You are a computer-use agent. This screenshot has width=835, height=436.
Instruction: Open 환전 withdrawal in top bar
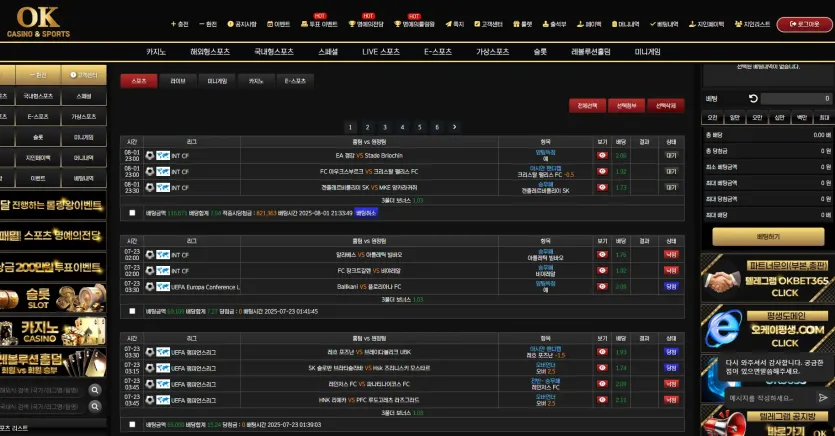point(208,24)
